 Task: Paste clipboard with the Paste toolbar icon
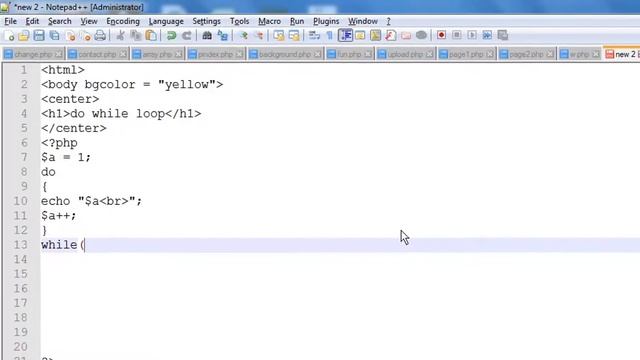click(151, 36)
